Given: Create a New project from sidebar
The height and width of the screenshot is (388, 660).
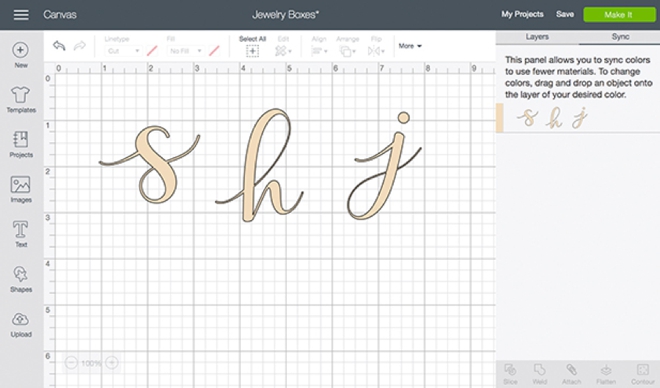Looking at the screenshot, I should point(21,55).
